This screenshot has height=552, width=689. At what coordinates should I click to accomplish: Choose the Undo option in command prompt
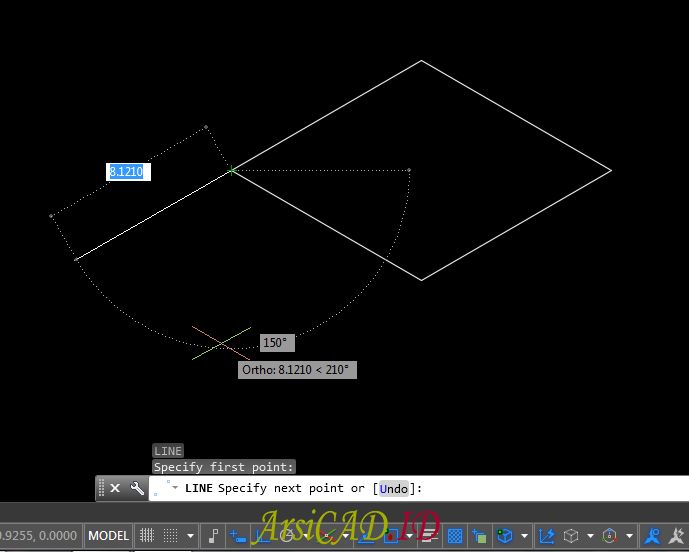pos(394,489)
